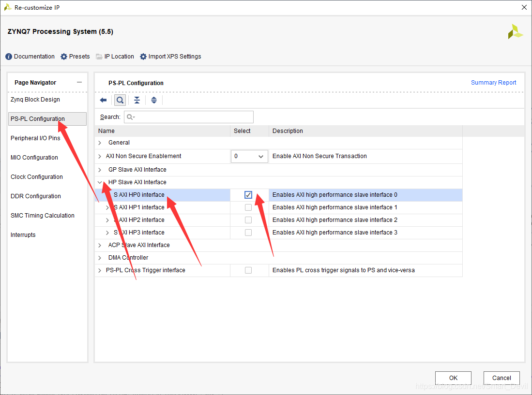Click the Xilinx logo in header

[515, 31]
